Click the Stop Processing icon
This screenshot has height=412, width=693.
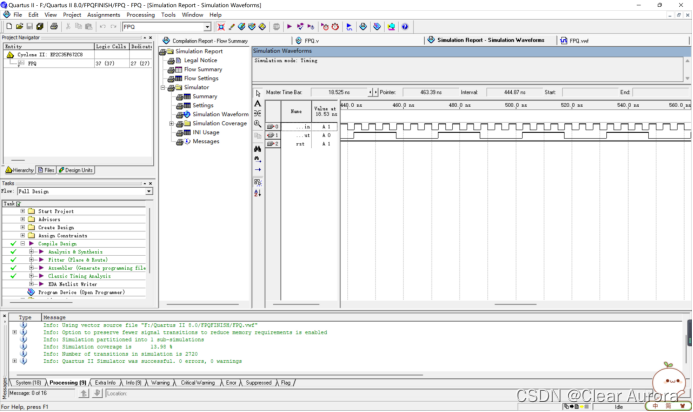pos(276,27)
